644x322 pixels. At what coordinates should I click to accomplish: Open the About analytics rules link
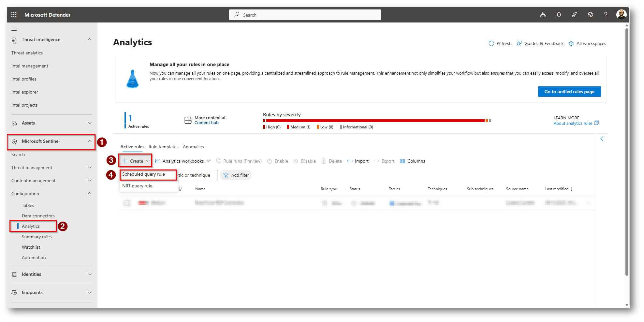click(x=573, y=123)
